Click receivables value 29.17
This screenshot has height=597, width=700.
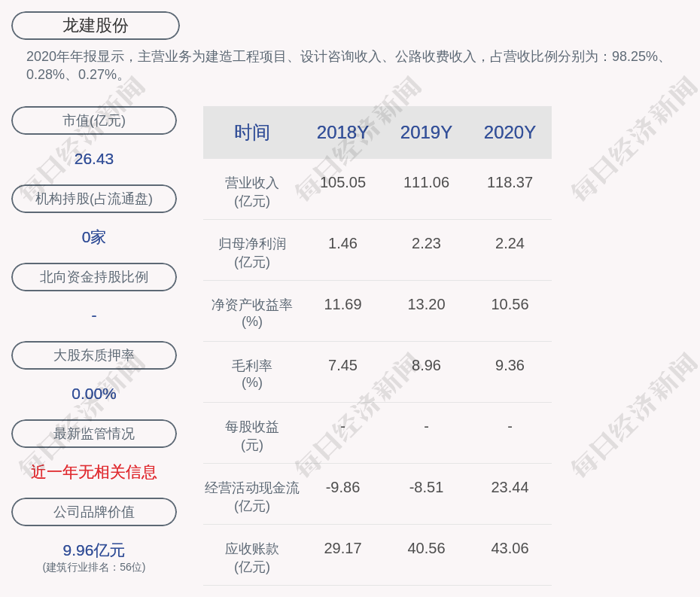pyautogui.click(x=342, y=548)
